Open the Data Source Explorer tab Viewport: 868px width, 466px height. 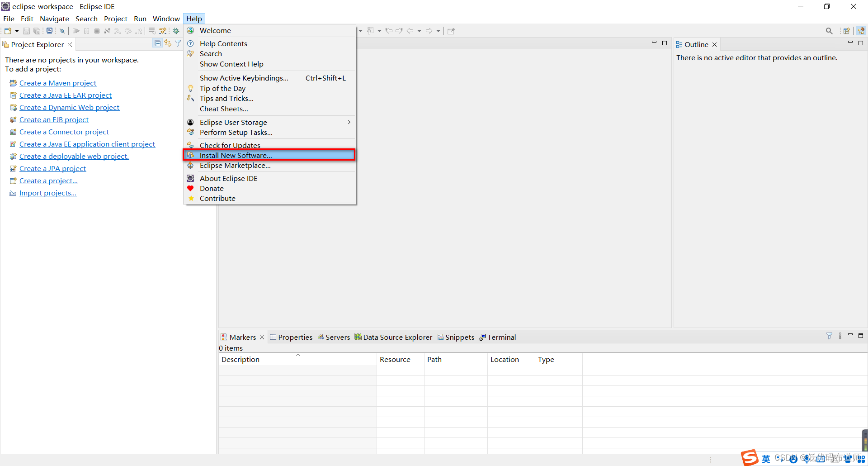point(393,337)
